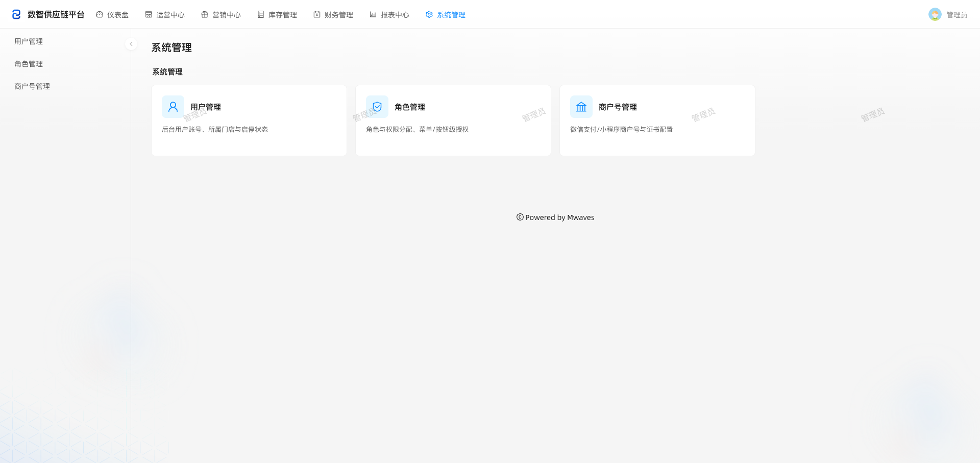Click 微信支付/小程序商户号与证书配置 description
Viewport: 980px width, 463px height.
click(622, 129)
